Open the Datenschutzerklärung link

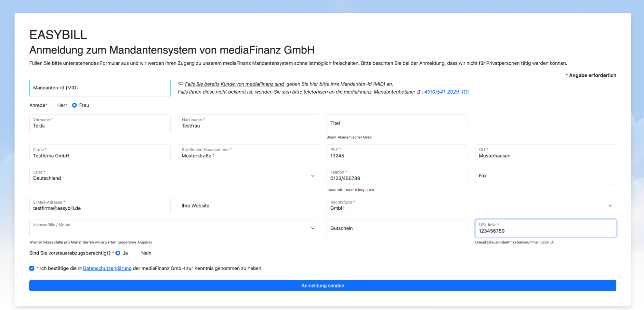pyautogui.click(x=107, y=268)
